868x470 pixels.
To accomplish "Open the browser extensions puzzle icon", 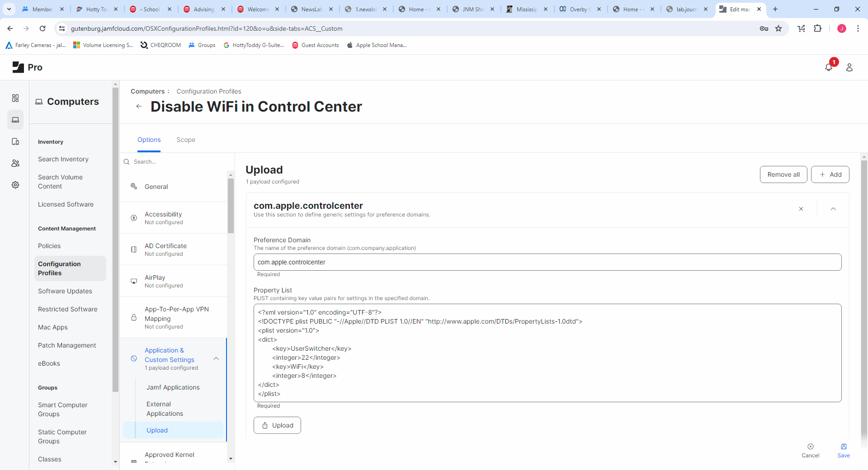I will (817, 28).
